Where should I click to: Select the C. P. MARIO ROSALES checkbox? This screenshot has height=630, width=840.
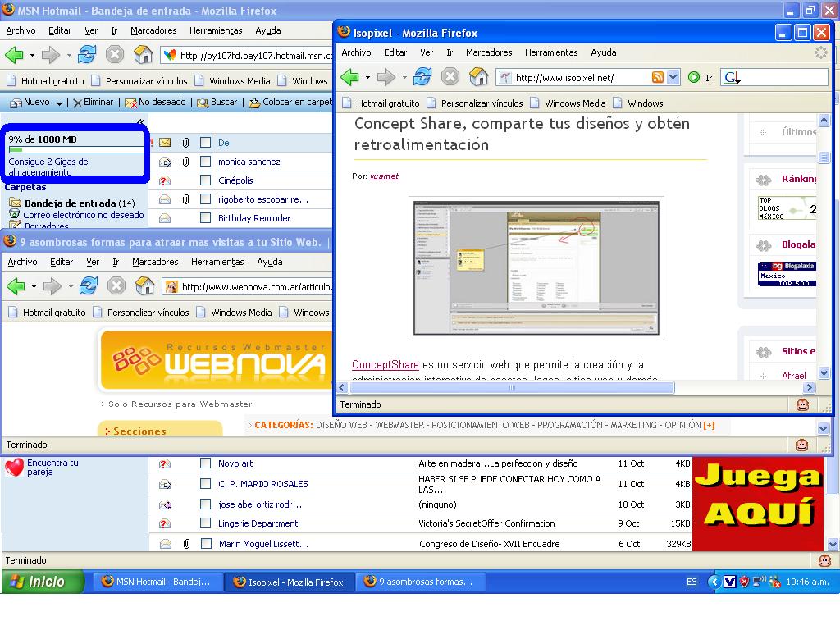[205, 484]
